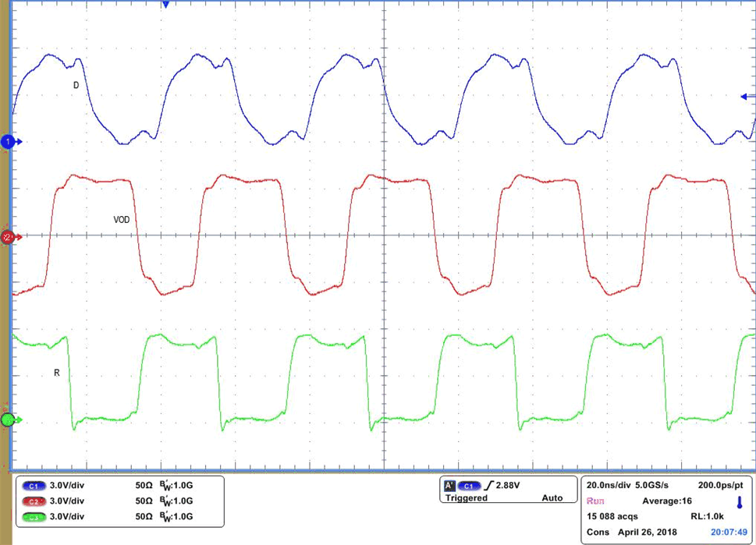Open the C1 3.0V/div vertical scale control

pos(66,485)
